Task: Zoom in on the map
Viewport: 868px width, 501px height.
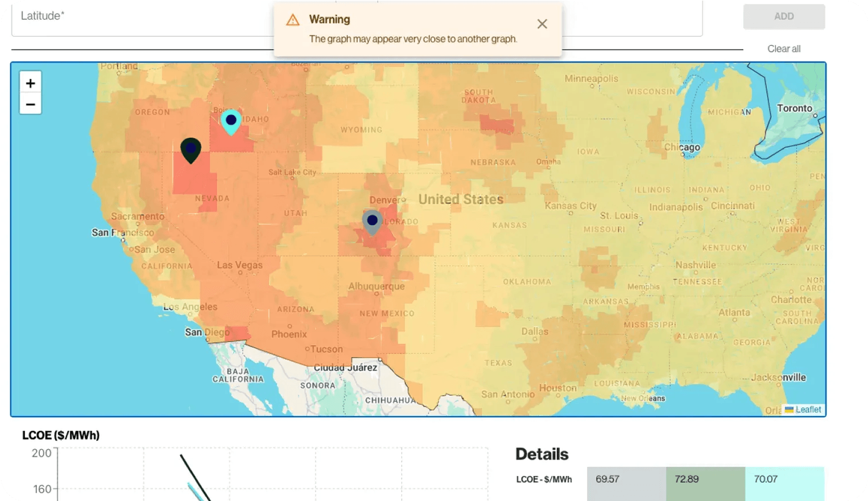Action: [x=30, y=83]
